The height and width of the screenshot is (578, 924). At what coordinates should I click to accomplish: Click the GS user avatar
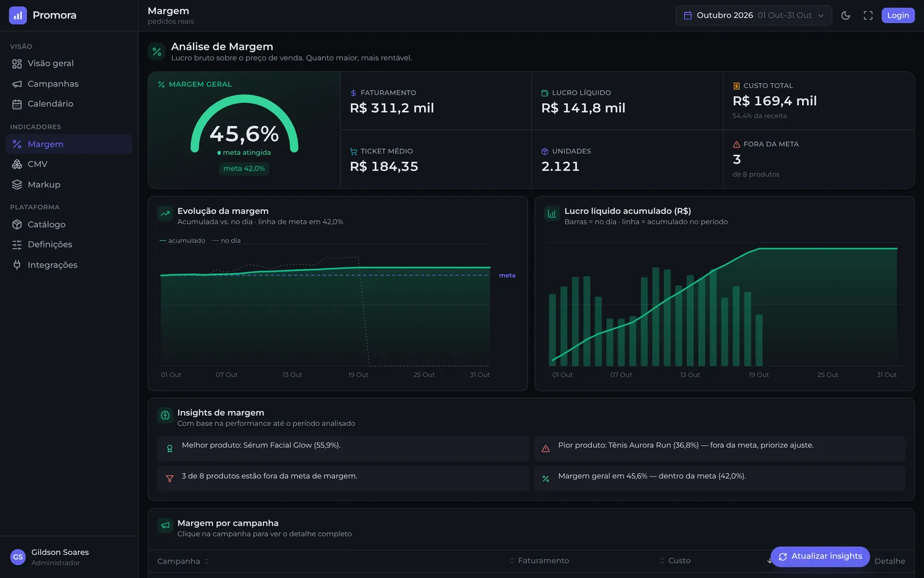pos(18,557)
